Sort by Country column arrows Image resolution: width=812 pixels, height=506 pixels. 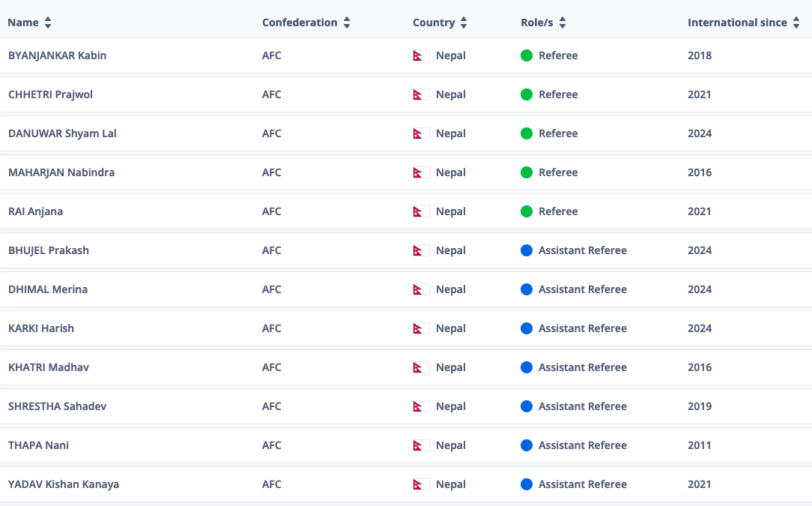click(x=464, y=22)
